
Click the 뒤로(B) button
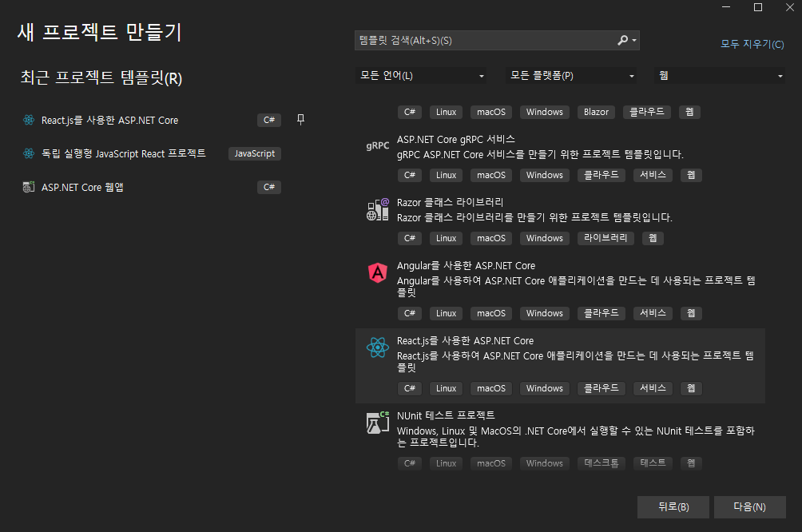click(673, 507)
